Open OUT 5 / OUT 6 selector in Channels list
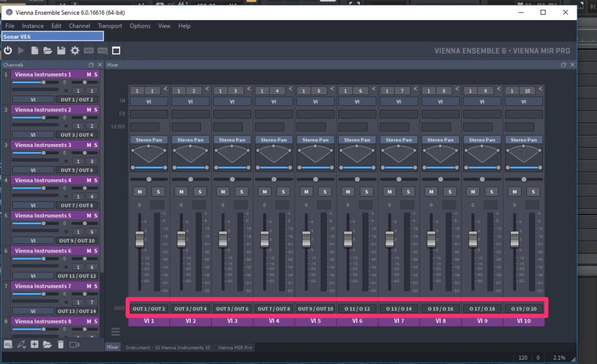The height and width of the screenshot is (364, 597). coord(77,170)
